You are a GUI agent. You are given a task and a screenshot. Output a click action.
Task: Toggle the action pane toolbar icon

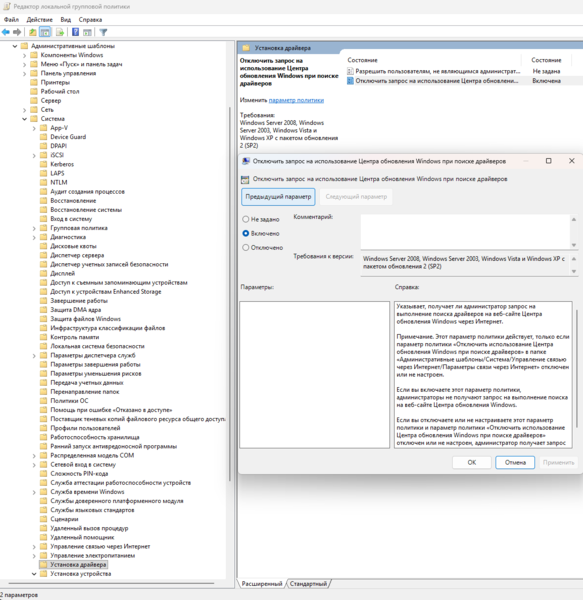click(x=88, y=33)
